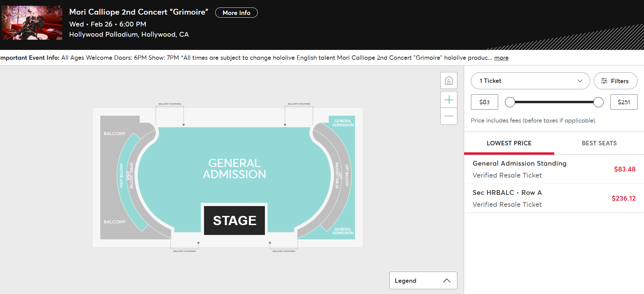The image size is (644, 294).
Task: Click the upper BALCONY label on the map
Action: click(115, 133)
